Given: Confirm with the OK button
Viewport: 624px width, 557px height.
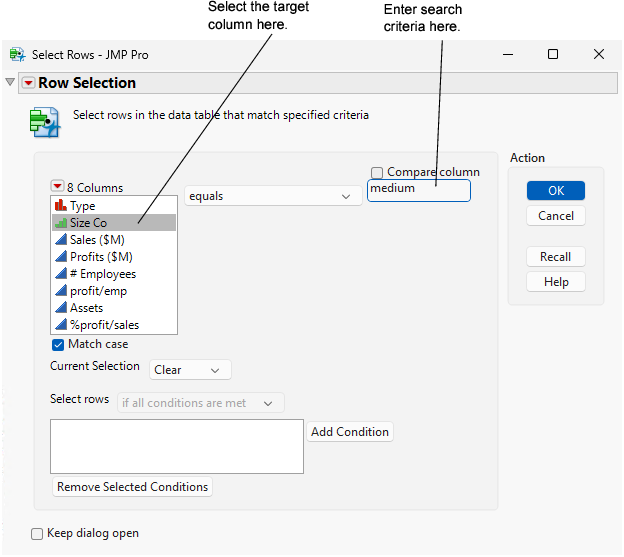Looking at the screenshot, I should coord(556,191).
